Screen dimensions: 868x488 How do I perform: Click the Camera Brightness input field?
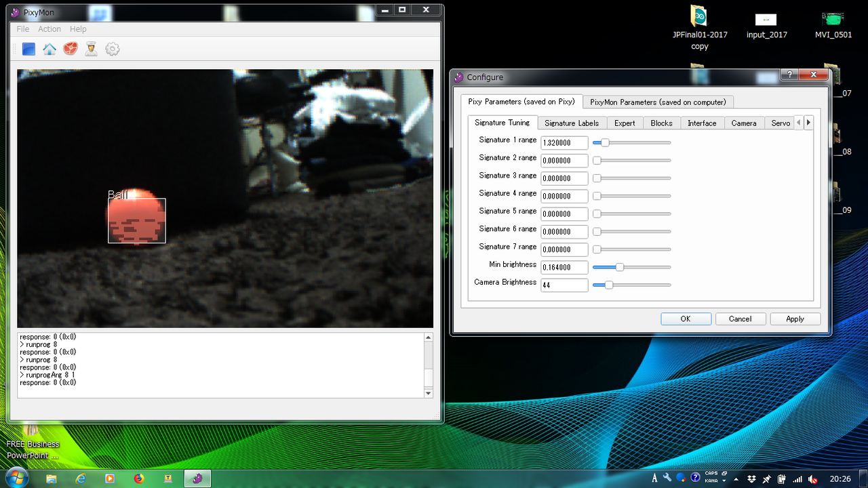click(564, 285)
